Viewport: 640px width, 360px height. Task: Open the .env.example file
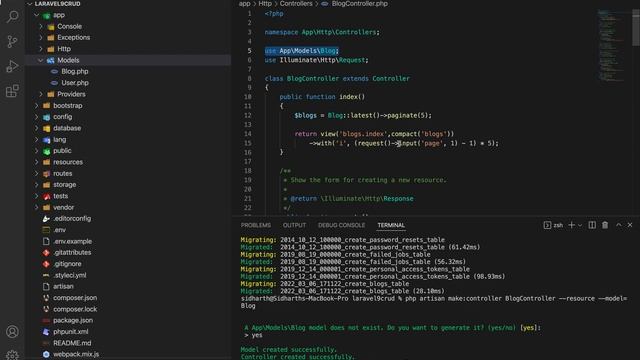pyautogui.click(x=72, y=242)
